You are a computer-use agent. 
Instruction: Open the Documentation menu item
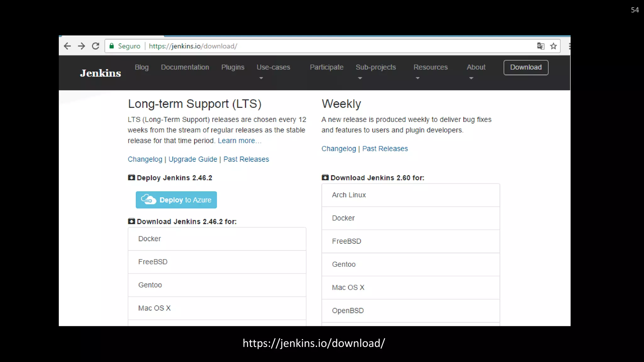[185, 67]
